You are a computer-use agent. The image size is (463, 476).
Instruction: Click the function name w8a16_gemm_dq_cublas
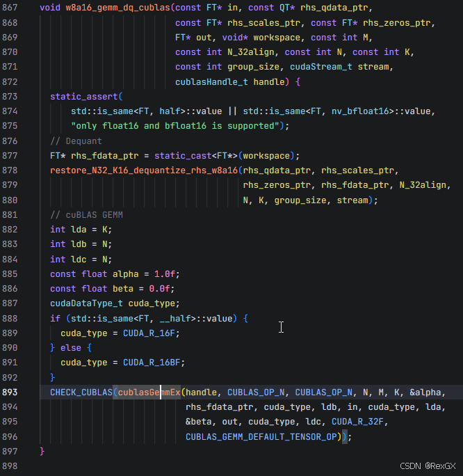(x=117, y=8)
